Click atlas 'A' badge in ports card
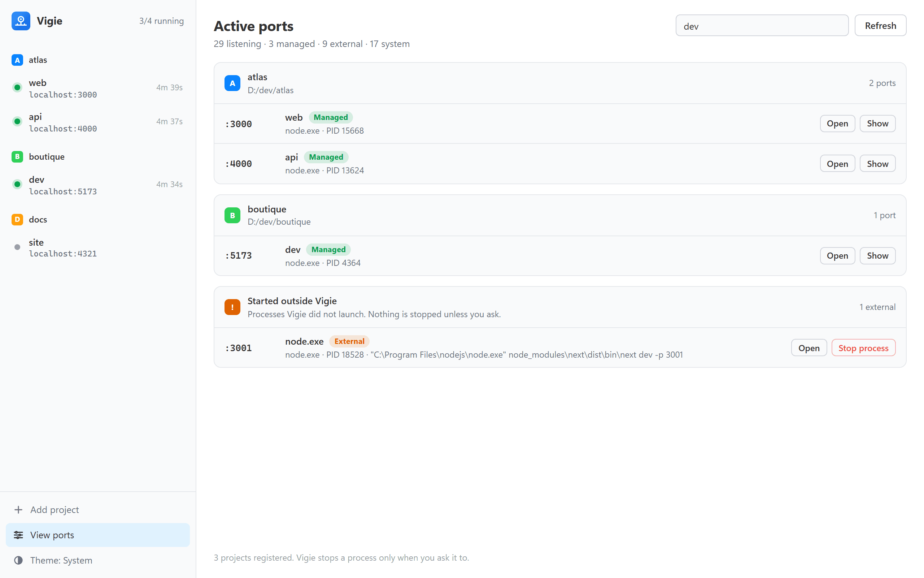Viewport: 924px width, 578px height. (x=232, y=83)
